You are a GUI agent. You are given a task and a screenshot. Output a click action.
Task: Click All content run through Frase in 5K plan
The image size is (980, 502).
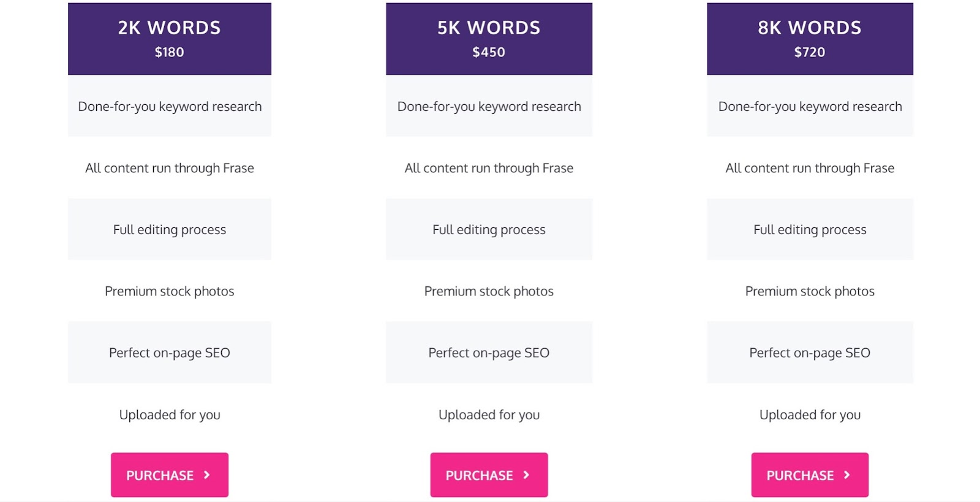coord(489,168)
